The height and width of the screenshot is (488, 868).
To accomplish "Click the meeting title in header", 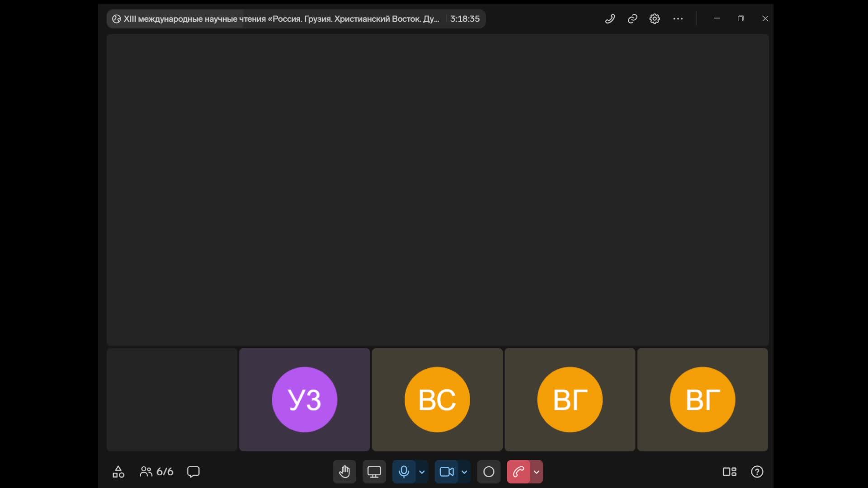I will 280,19.
